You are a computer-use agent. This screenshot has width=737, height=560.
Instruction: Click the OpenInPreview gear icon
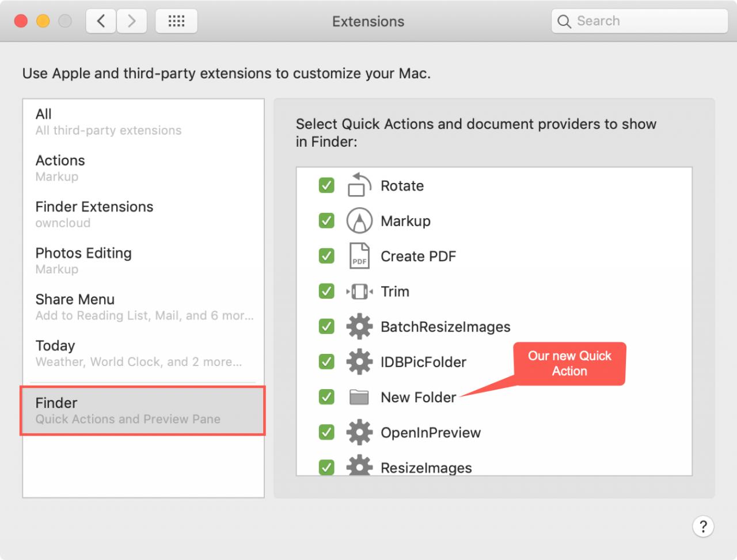point(359,432)
